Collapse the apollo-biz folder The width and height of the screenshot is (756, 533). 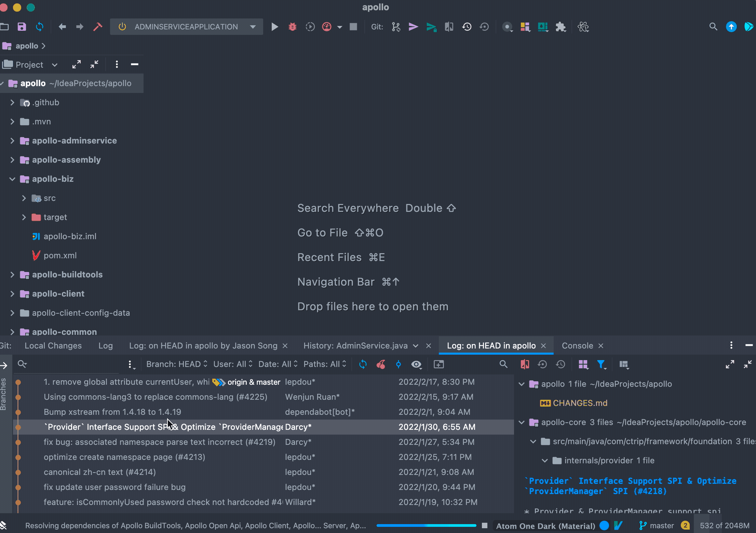[12, 179]
